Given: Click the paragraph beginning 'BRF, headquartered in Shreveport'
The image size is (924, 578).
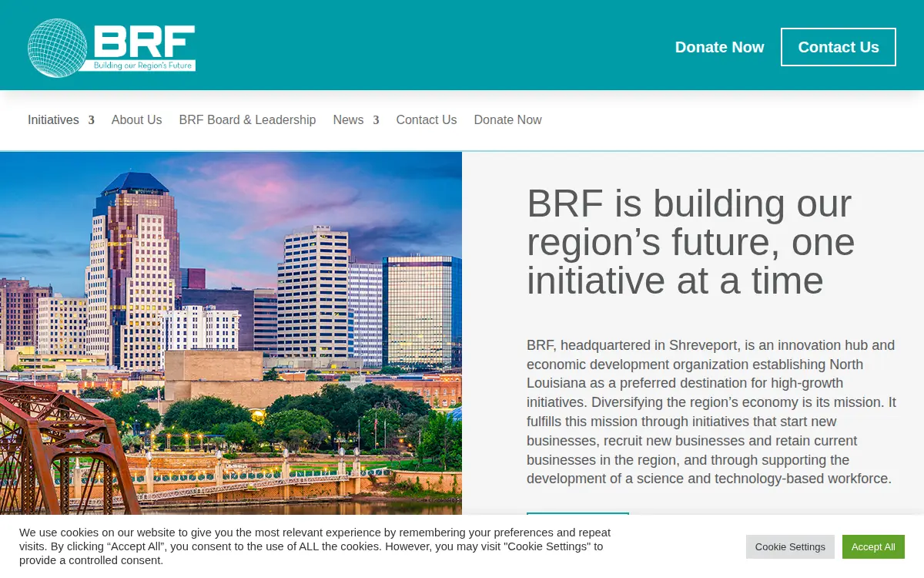Looking at the screenshot, I should pos(711,412).
